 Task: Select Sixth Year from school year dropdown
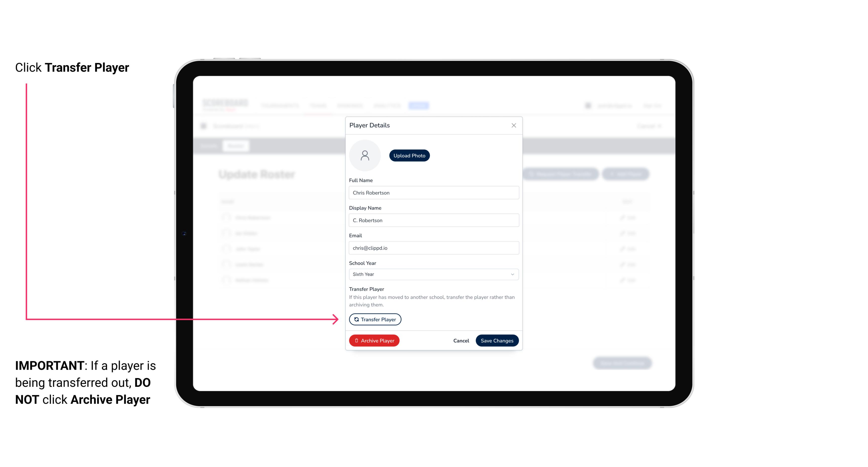433,274
